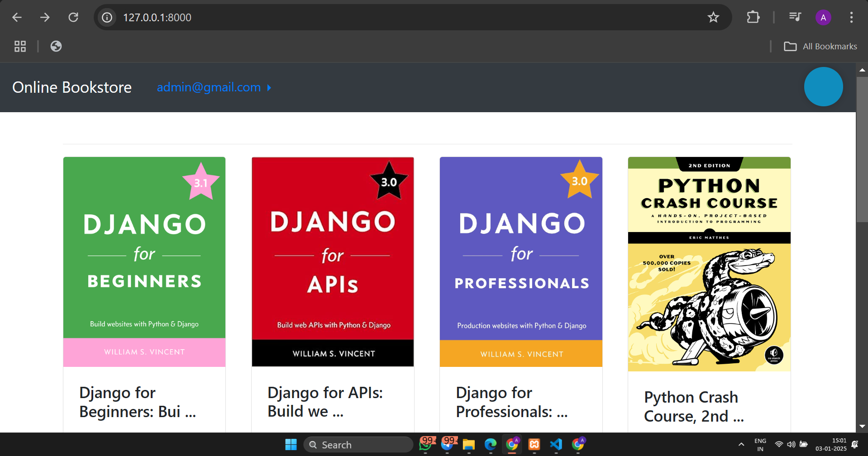Click the blue circle in navbar
The image size is (868, 456).
(823, 87)
